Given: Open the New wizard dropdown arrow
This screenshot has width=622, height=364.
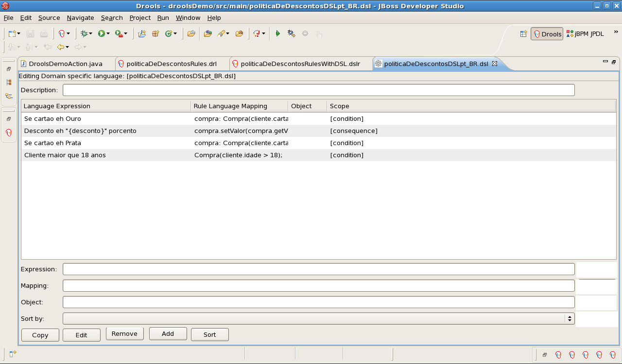Looking at the screenshot, I should point(18,33).
